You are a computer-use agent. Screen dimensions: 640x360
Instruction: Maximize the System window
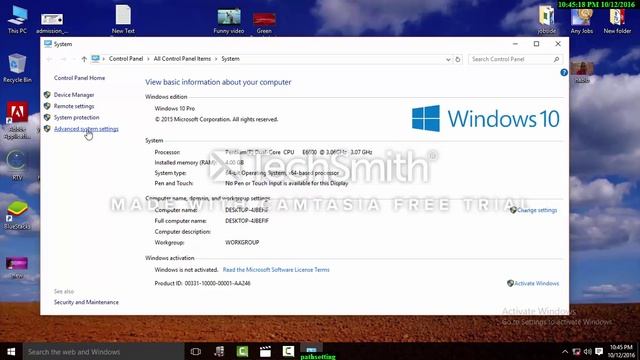tap(536, 44)
